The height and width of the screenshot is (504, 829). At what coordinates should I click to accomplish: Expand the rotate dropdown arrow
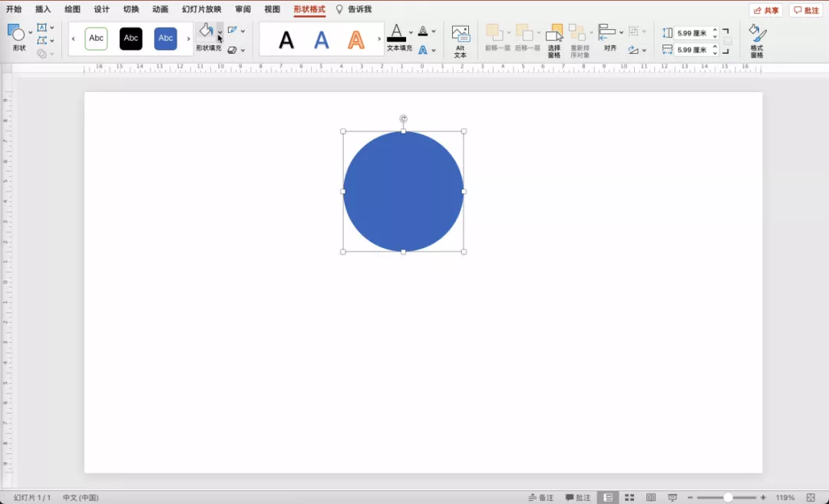click(644, 51)
